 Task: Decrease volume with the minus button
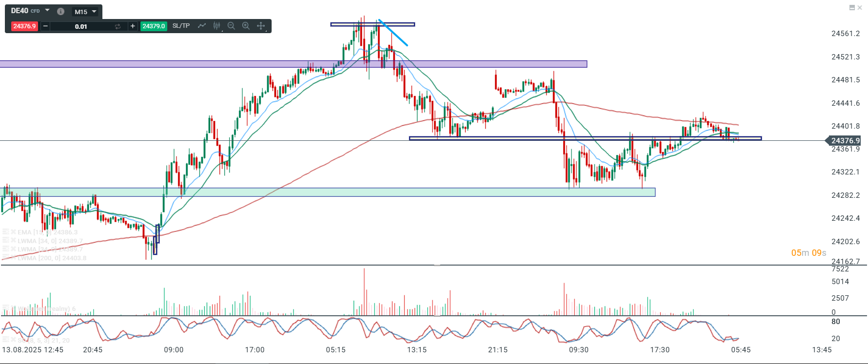45,26
